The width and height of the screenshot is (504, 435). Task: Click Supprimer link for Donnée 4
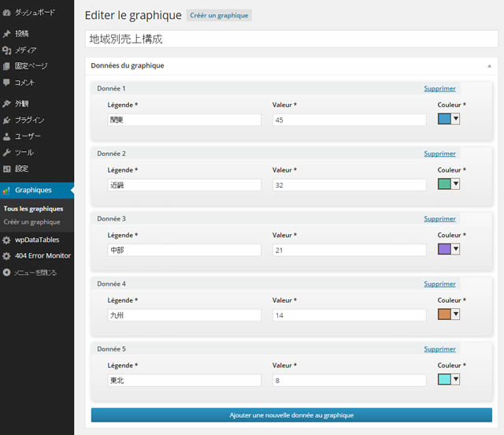(x=439, y=284)
